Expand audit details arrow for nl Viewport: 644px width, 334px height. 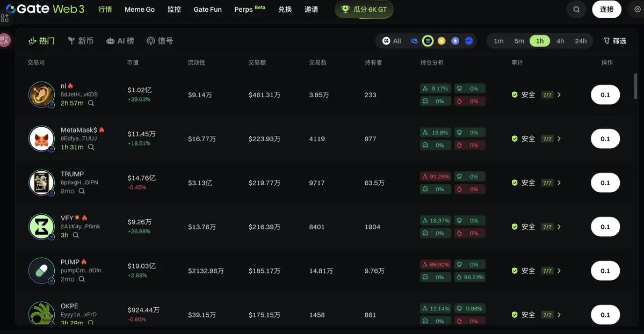559,95
